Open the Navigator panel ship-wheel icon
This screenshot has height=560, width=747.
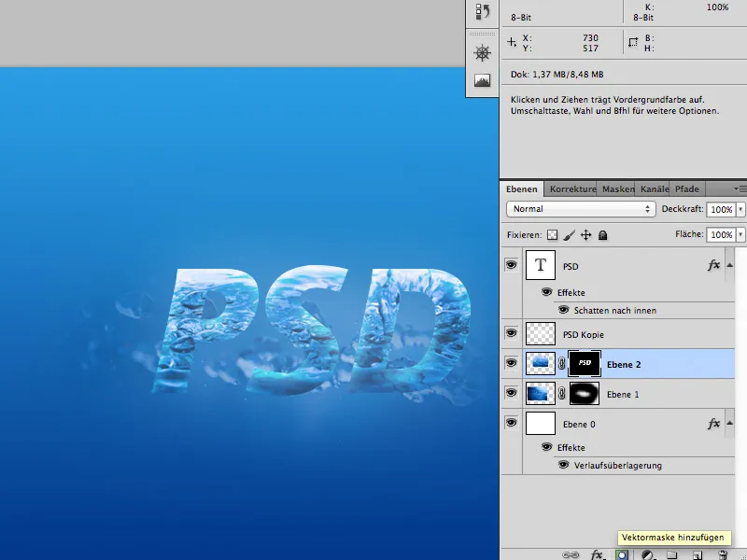pos(482,52)
